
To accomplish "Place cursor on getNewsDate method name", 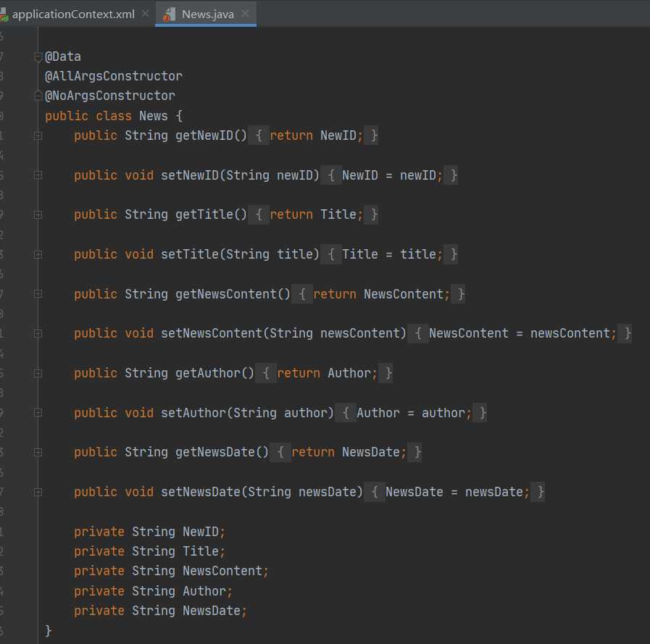I will pos(215,452).
